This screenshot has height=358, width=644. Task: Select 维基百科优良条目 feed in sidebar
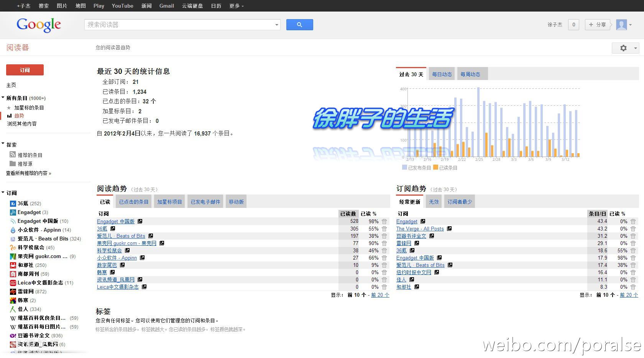[42, 318]
